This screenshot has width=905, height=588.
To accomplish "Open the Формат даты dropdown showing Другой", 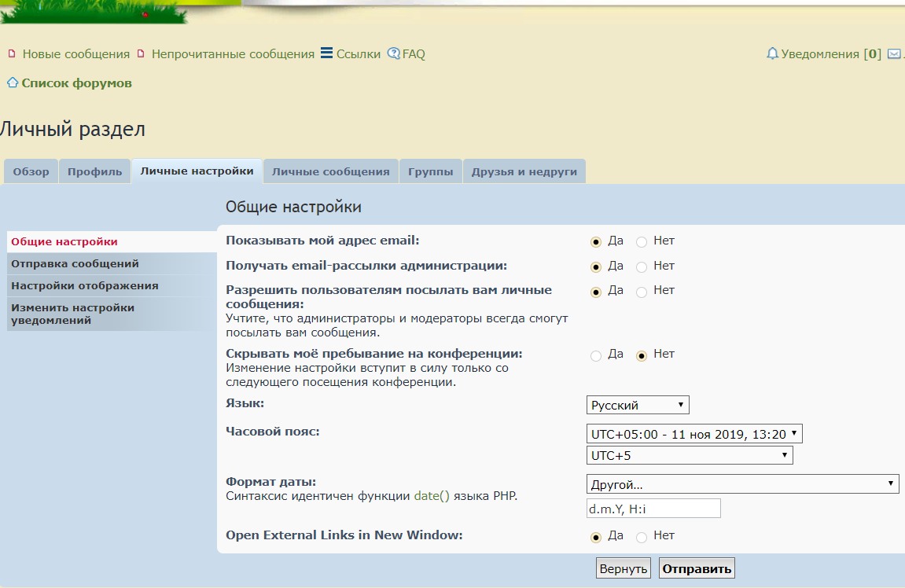I will click(742, 484).
